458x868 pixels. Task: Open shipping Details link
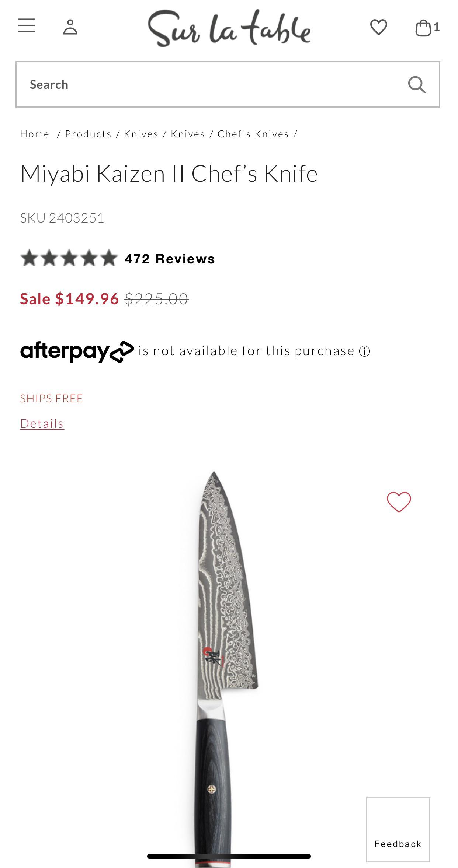[42, 424]
